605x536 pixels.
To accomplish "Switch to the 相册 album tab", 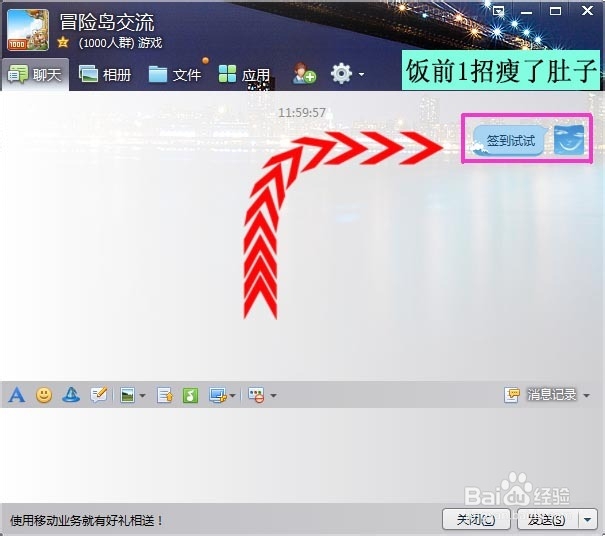I will (105, 74).
